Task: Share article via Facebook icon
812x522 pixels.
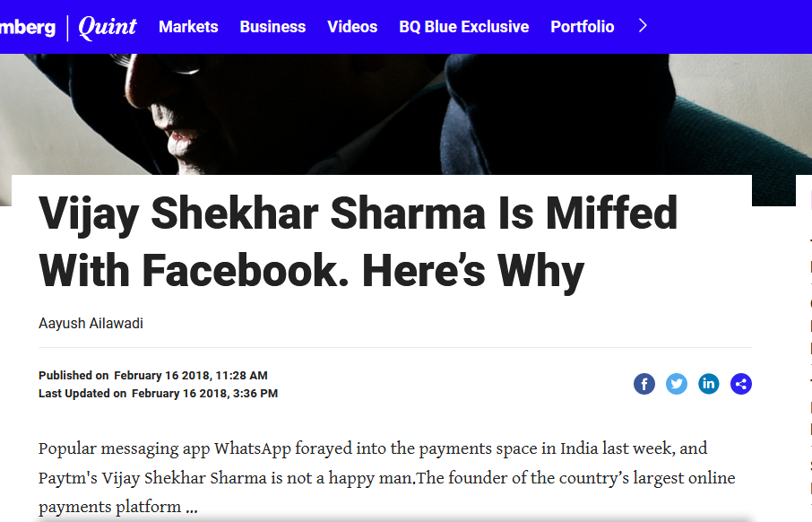Action: coord(644,384)
